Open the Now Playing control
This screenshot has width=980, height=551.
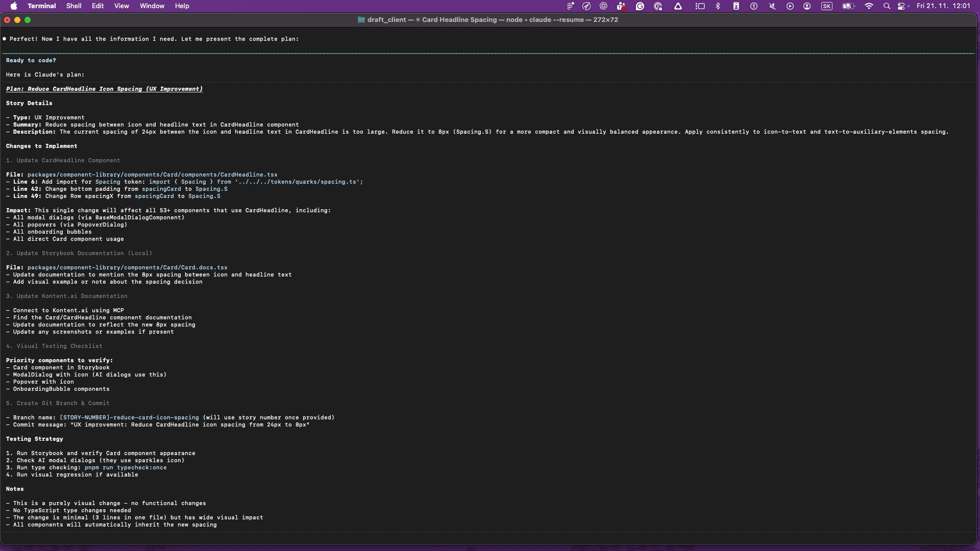click(x=790, y=6)
